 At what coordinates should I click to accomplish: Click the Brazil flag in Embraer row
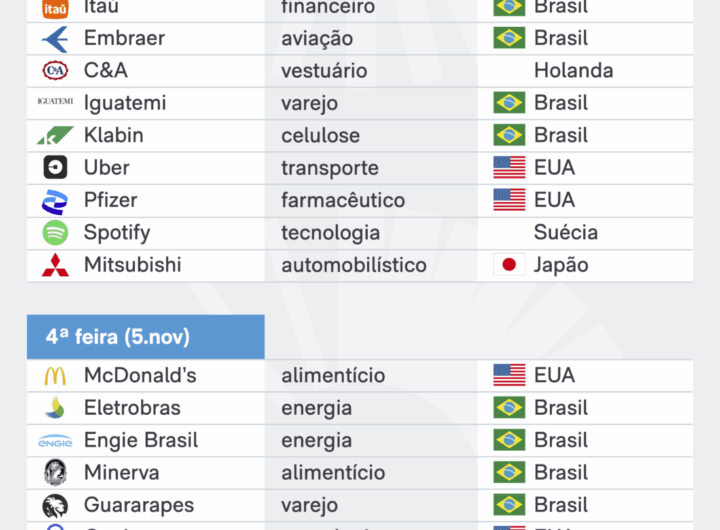tap(509, 39)
